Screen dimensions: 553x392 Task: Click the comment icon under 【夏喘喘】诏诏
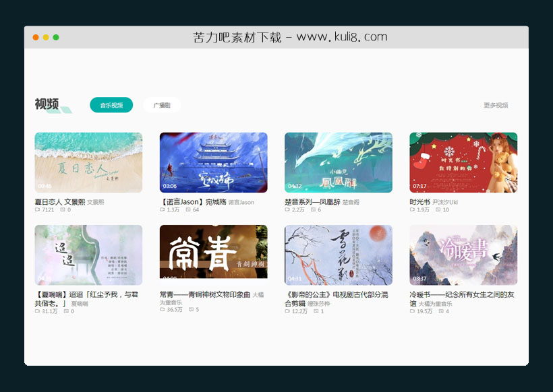(x=65, y=312)
